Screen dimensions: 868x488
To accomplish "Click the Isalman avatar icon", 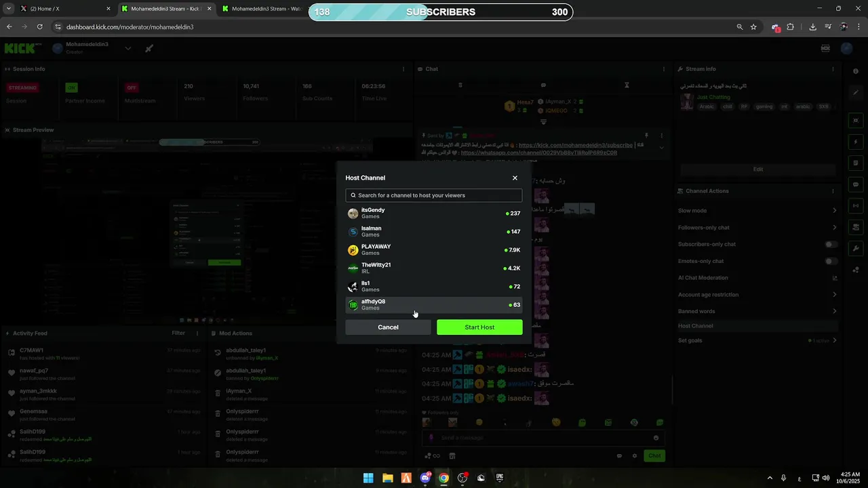I will click(x=353, y=232).
